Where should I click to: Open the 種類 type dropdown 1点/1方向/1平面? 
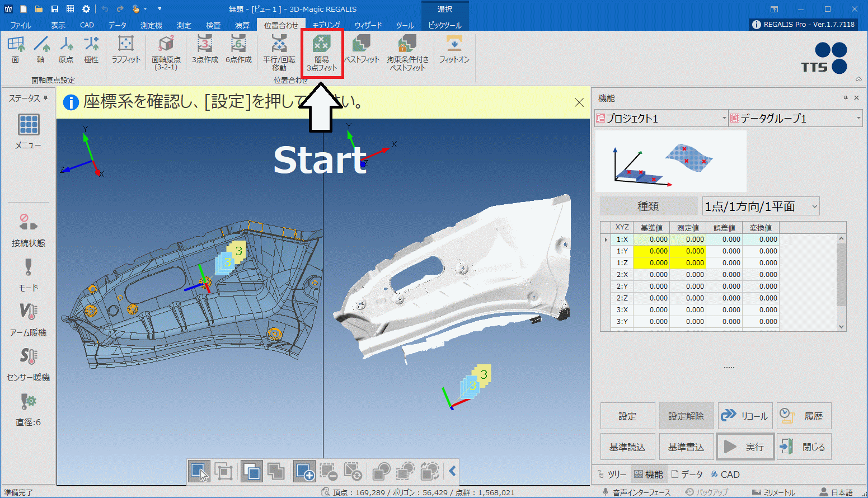(761, 206)
